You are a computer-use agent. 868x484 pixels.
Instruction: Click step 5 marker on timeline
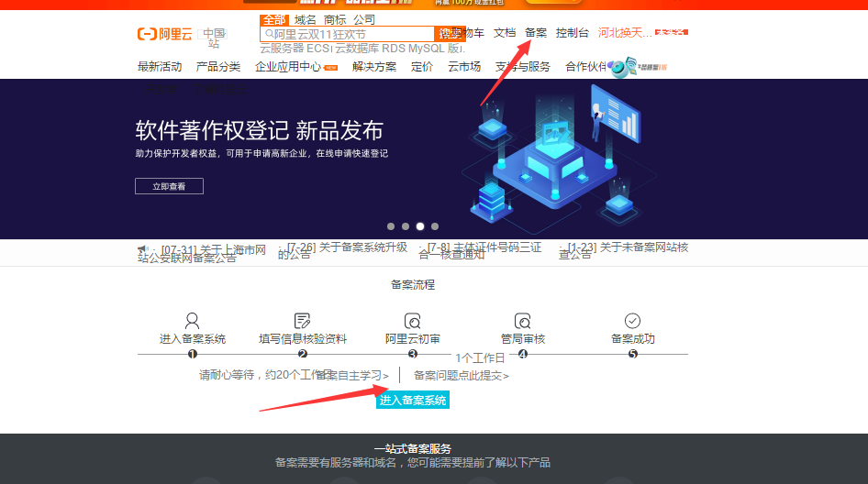pyautogui.click(x=633, y=354)
